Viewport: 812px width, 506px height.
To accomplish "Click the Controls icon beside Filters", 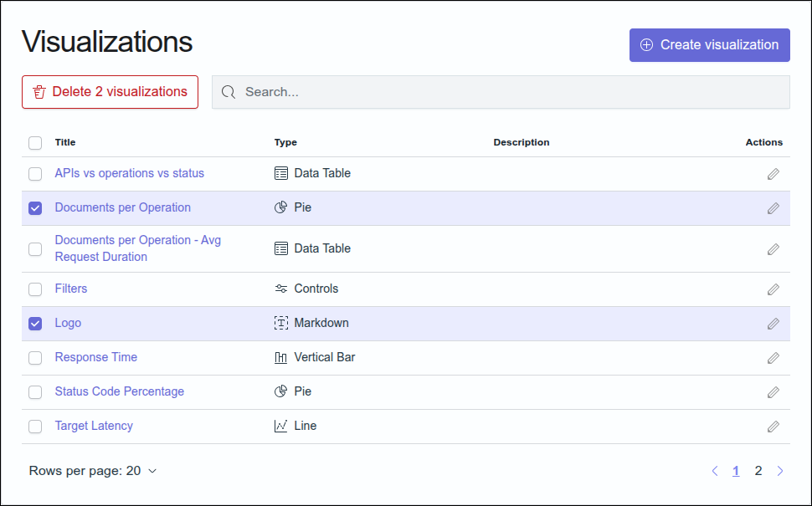I will tap(281, 289).
